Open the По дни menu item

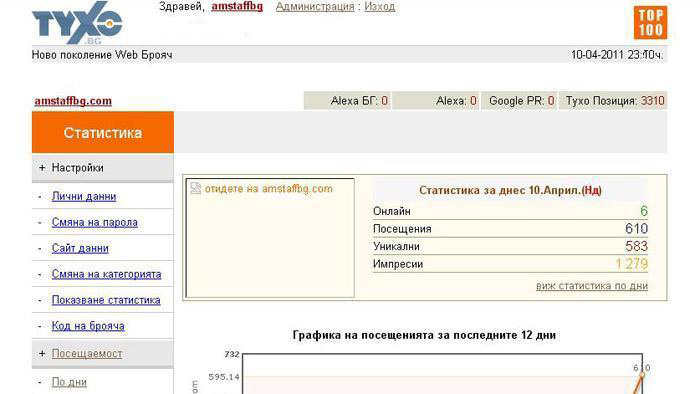tap(69, 382)
